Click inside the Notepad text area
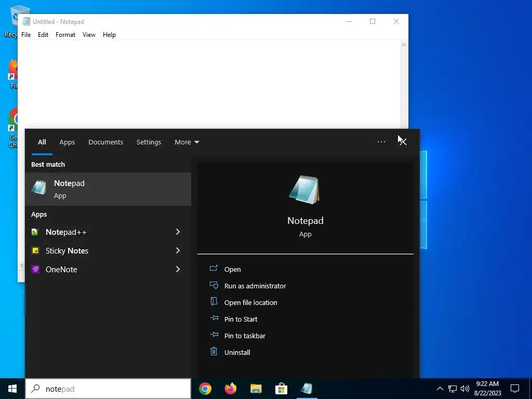 [209, 84]
